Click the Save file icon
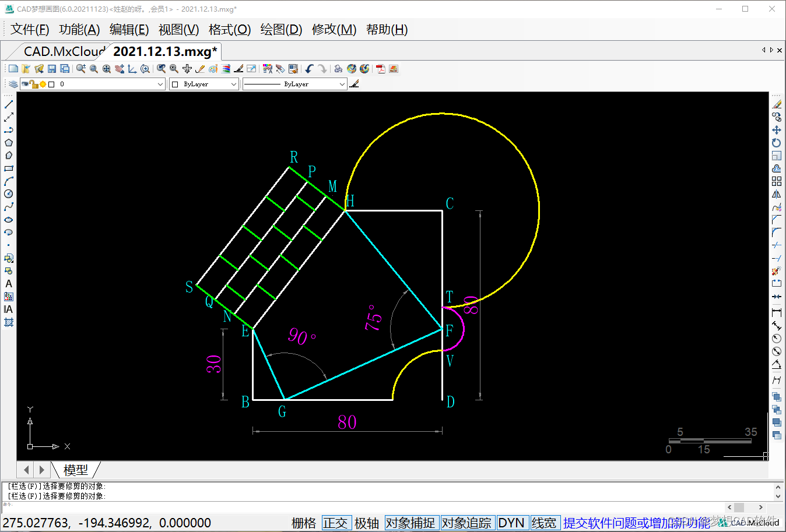The height and width of the screenshot is (532, 786). point(52,69)
